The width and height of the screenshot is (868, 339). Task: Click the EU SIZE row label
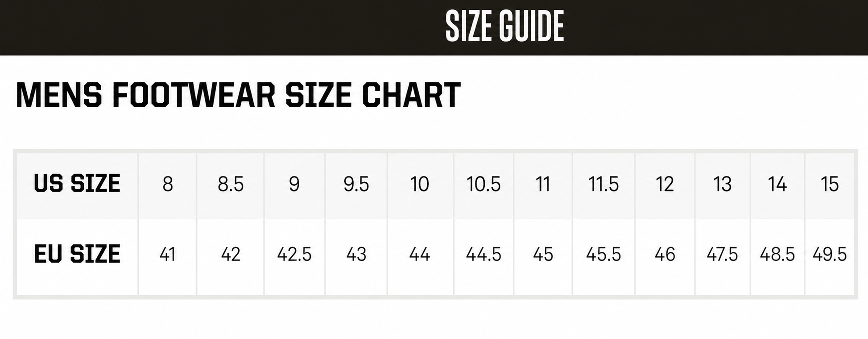pyautogui.click(x=77, y=254)
